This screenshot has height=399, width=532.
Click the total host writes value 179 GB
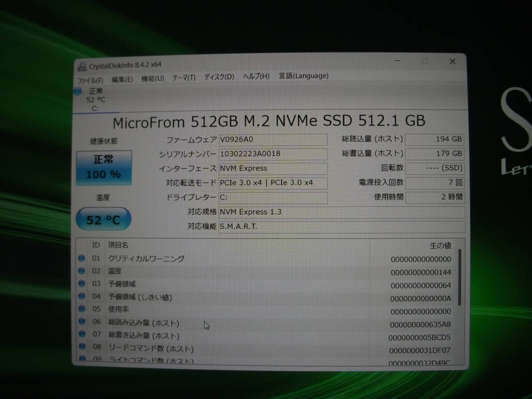click(434, 154)
